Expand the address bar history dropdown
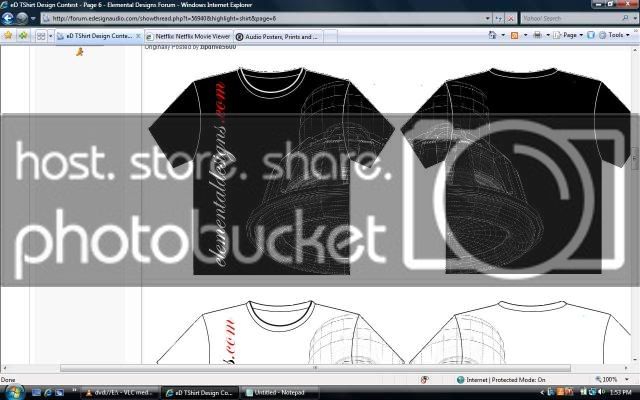 (x=487, y=18)
